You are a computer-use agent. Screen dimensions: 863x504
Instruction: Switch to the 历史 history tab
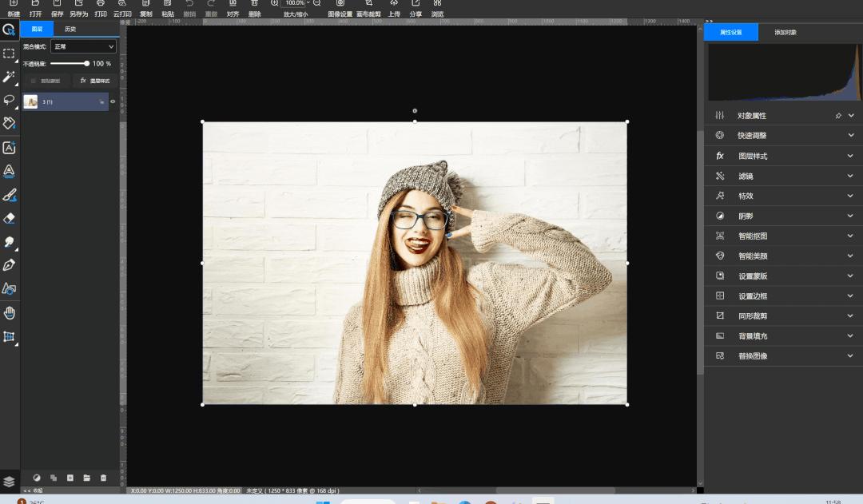pos(70,30)
